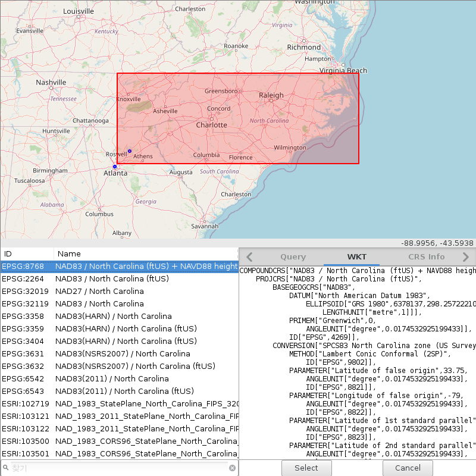Viewport: 476px width, 476px height.
Task: Choose the ESRI:102719 StatePlane row
Action: tap(119, 404)
